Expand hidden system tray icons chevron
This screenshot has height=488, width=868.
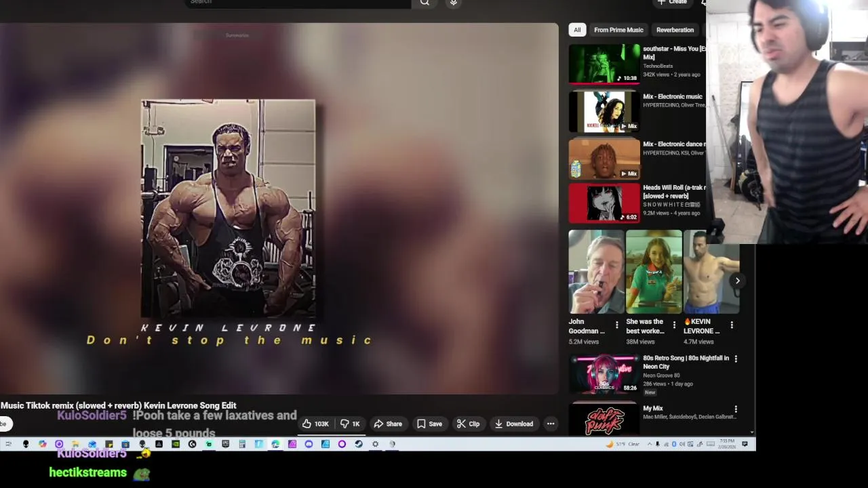tap(650, 444)
